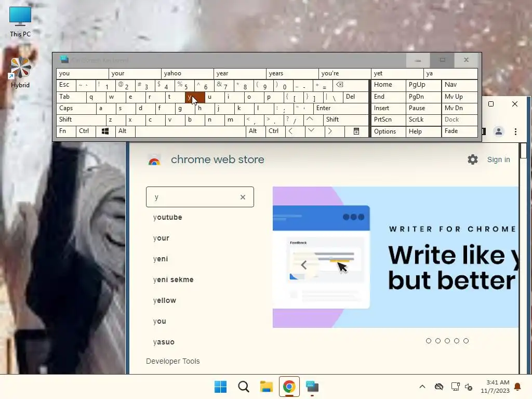Open Chrome Web Store settings gear
The height and width of the screenshot is (399, 532).
coord(473,159)
